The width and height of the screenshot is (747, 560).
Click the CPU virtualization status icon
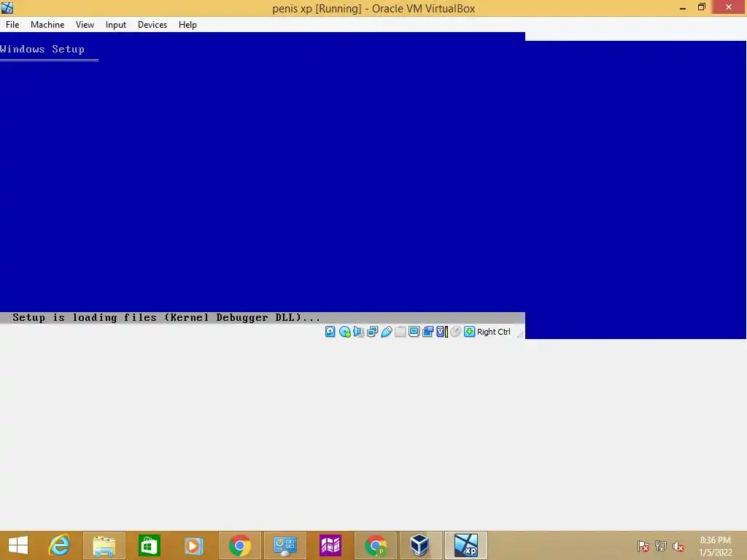coord(441,332)
